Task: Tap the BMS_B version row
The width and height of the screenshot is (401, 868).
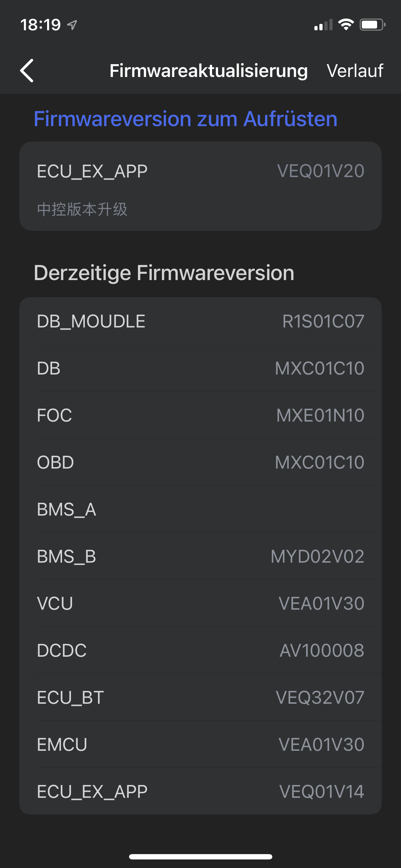Action: pyautogui.click(x=200, y=556)
